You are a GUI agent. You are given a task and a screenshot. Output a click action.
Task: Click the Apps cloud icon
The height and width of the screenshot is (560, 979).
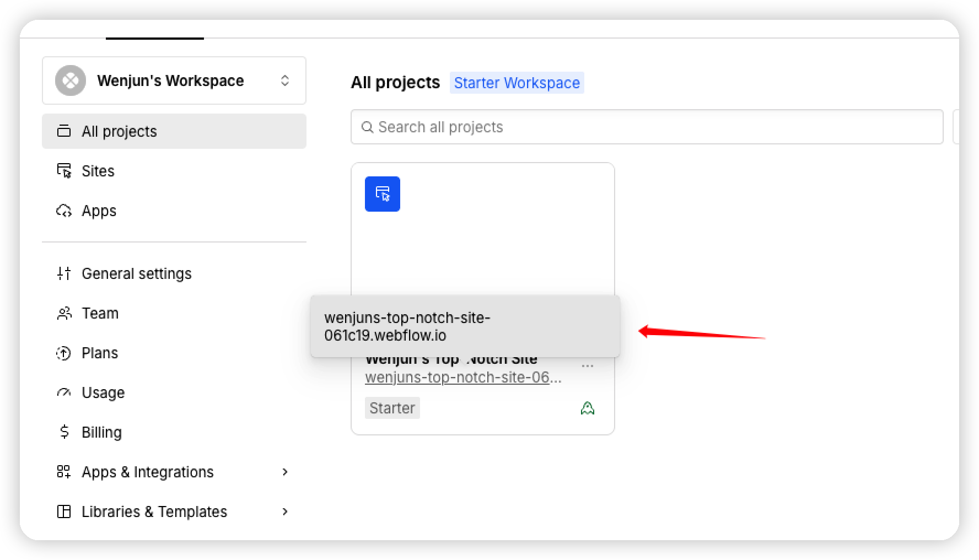[64, 211]
